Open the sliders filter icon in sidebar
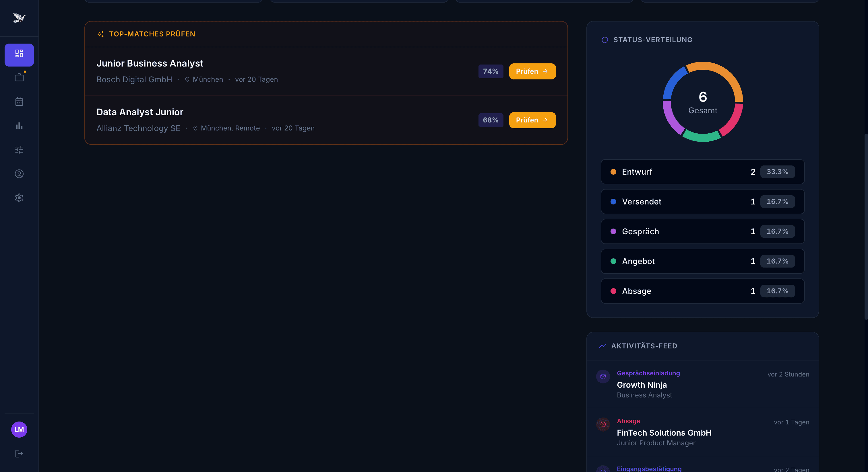 [x=19, y=150]
